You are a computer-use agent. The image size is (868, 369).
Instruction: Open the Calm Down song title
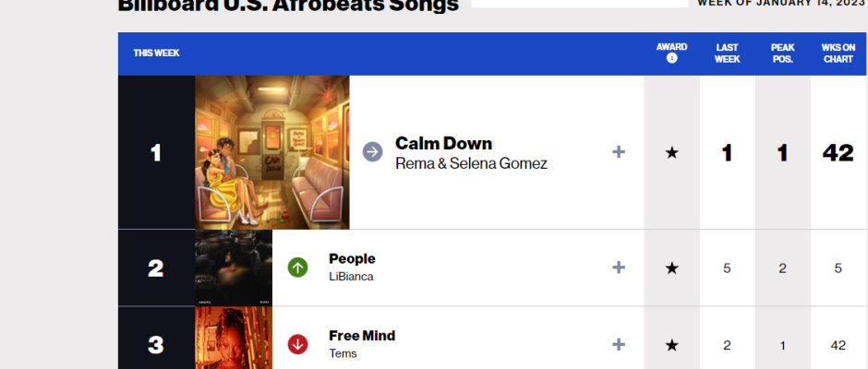tap(443, 143)
